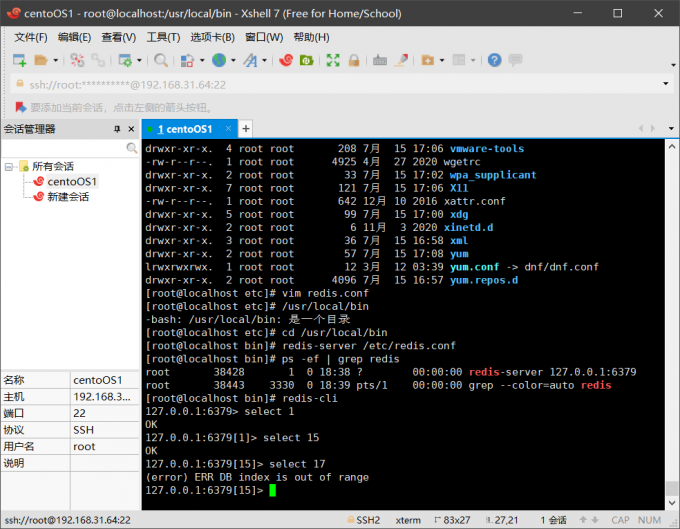Open dropdown next to layout icon

point(473,60)
